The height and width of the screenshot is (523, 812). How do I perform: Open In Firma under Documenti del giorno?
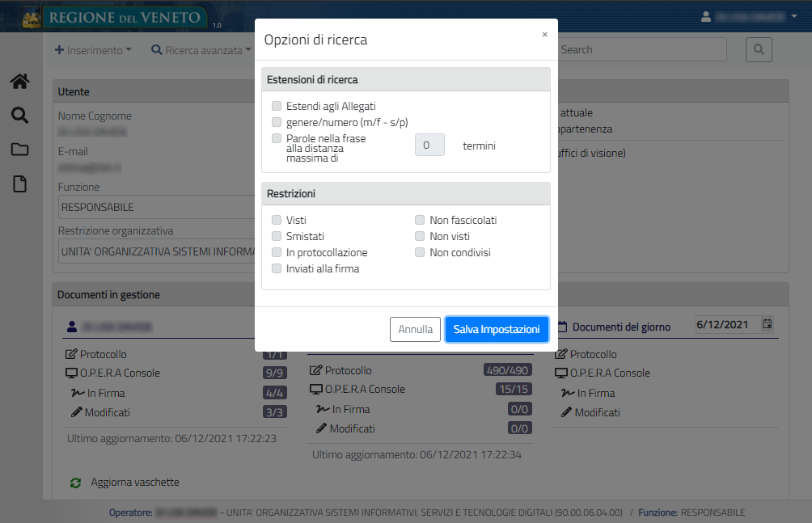point(588,393)
